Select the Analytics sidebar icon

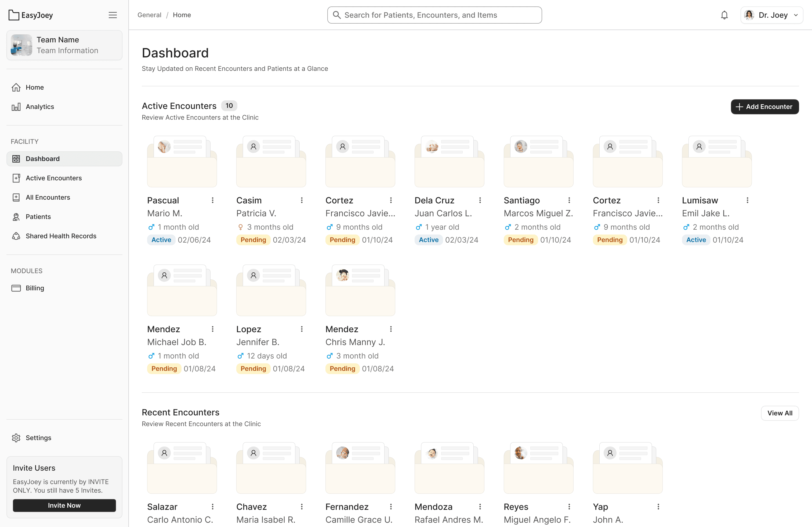tap(16, 107)
